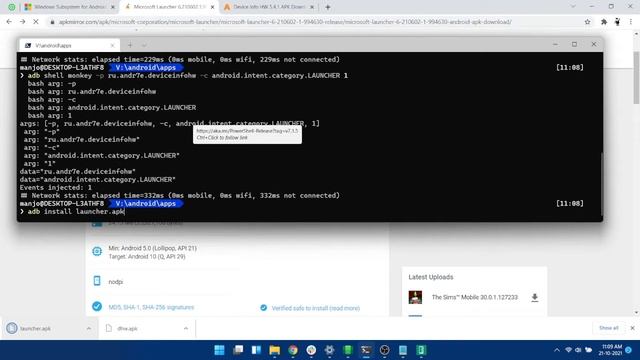This screenshot has height=360, width=640.
Task: Open the Wi-Fi network tray icon
Action: [568, 350]
